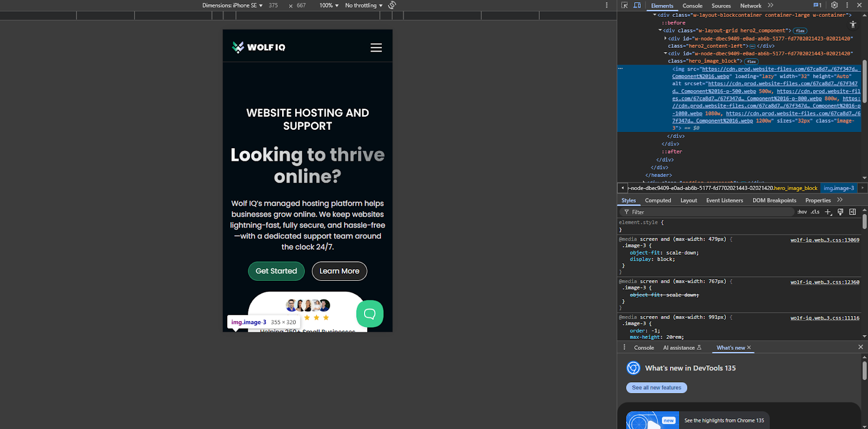Image resolution: width=868 pixels, height=429 pixels.
Task: Click the Get Started button
Action: coord(276,271)
